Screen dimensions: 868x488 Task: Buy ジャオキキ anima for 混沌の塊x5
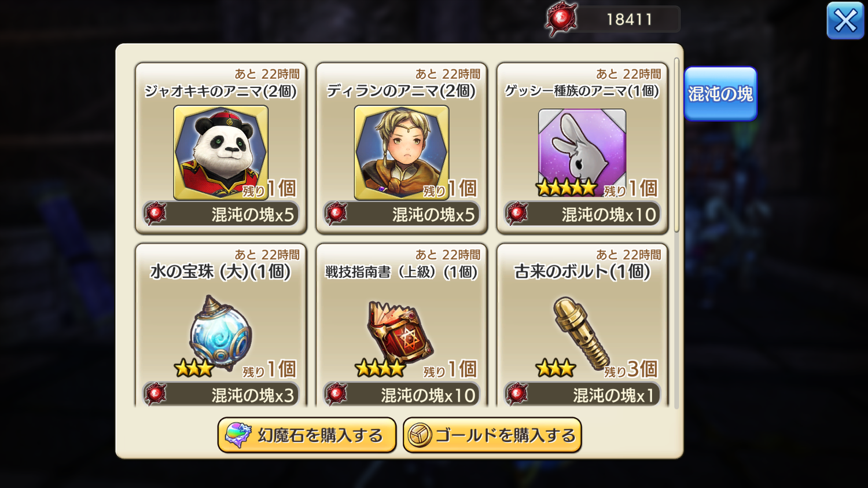tap(220, 214)
